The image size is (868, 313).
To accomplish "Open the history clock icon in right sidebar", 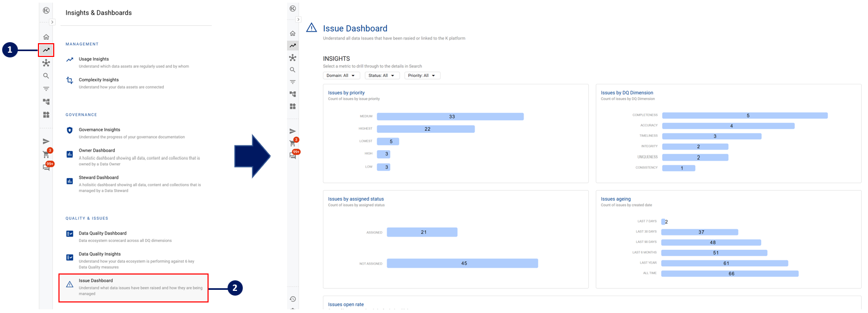I will tap(293, 299).
